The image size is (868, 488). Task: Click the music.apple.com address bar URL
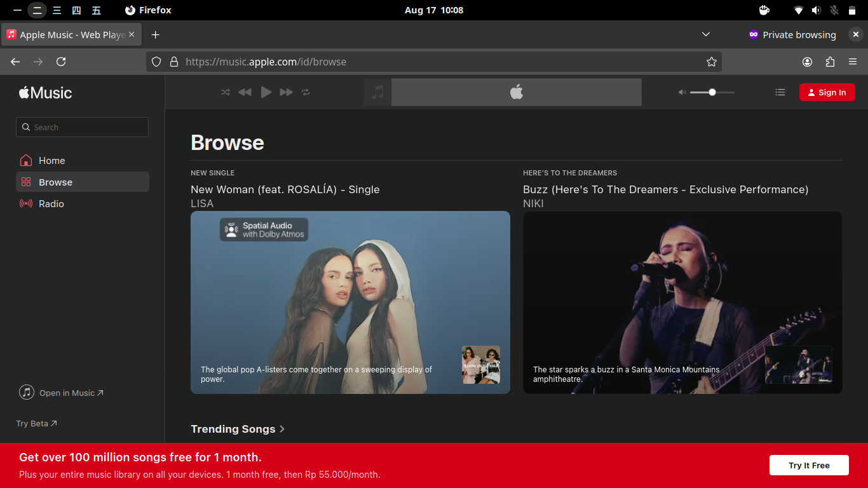tap(266, 62)
